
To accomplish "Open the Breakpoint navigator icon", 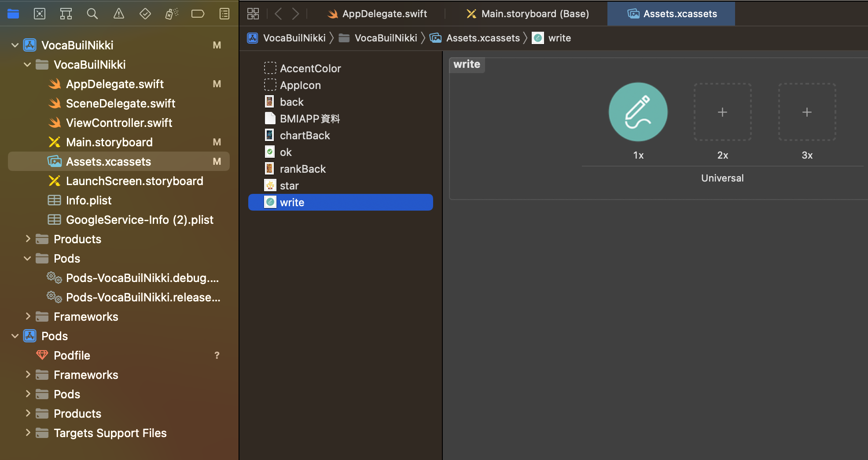I will [x=198, y=14].
